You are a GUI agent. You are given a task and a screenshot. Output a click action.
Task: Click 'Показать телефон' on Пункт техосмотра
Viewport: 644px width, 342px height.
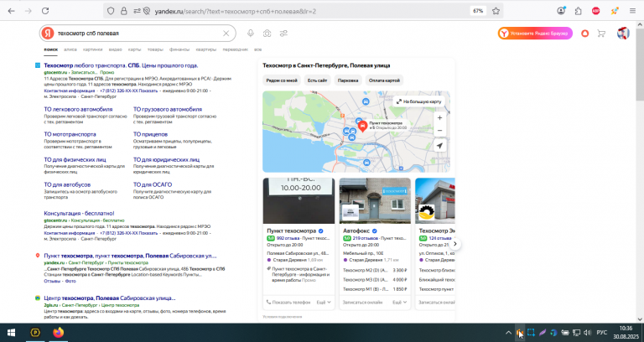pyautogui.click(x=288, y=302)
